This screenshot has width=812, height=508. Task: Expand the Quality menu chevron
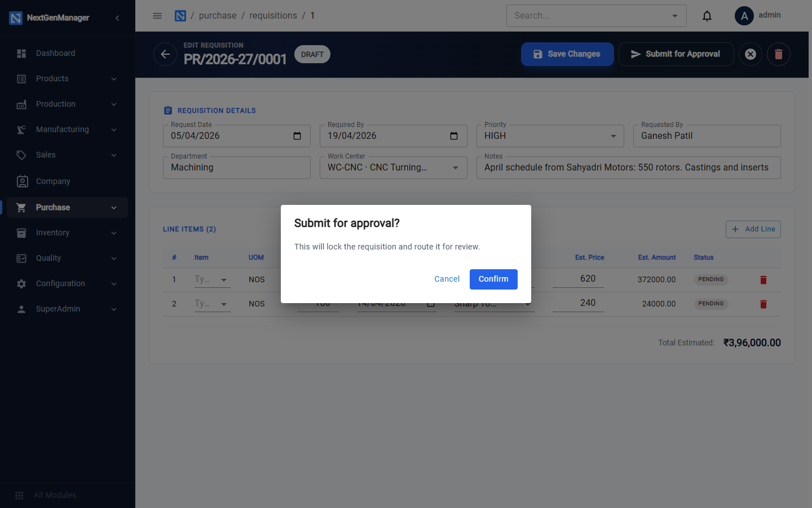coord(114,259)
